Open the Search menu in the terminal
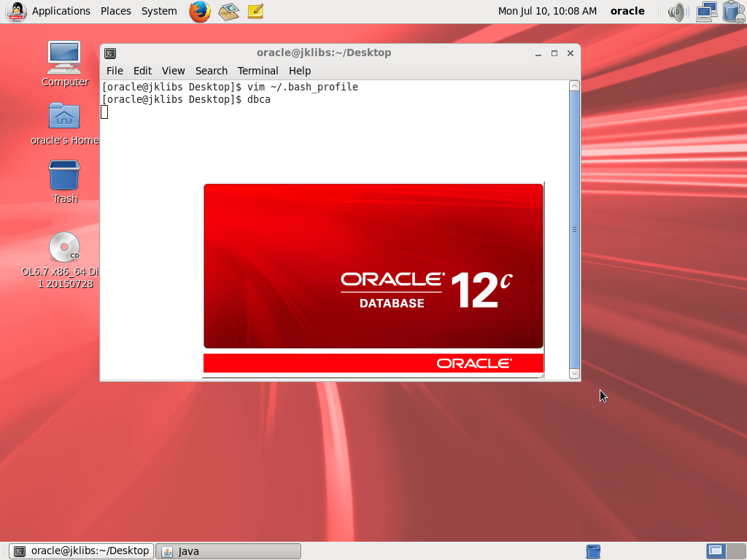Viewport: 747px width, 560px height. coord(212,71)
